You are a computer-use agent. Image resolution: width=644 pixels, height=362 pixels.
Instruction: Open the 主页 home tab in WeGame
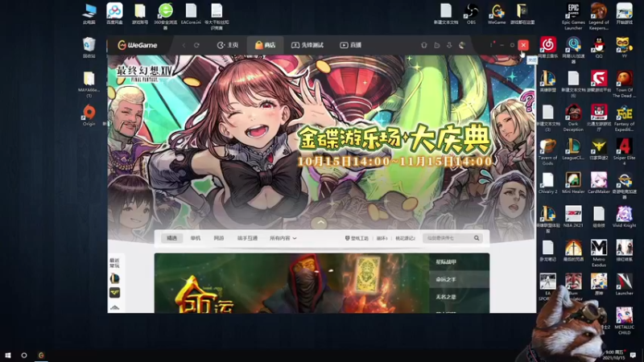pos(228,45)
